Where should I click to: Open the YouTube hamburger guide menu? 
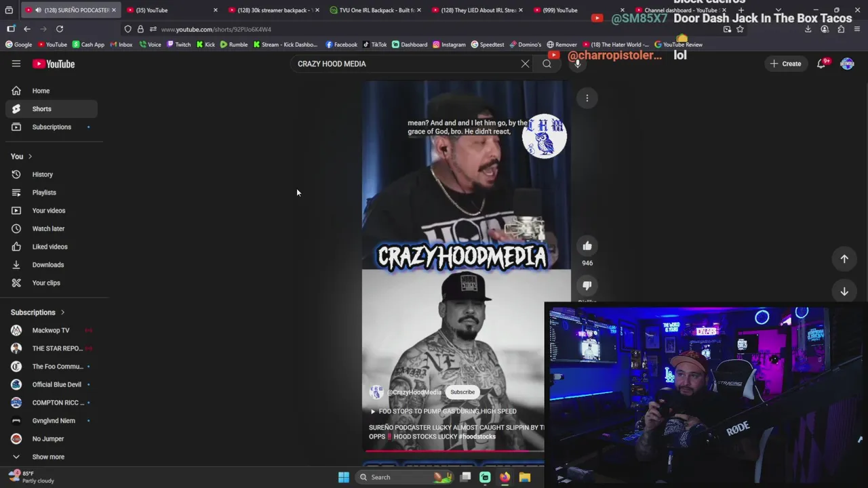(16, 64)
